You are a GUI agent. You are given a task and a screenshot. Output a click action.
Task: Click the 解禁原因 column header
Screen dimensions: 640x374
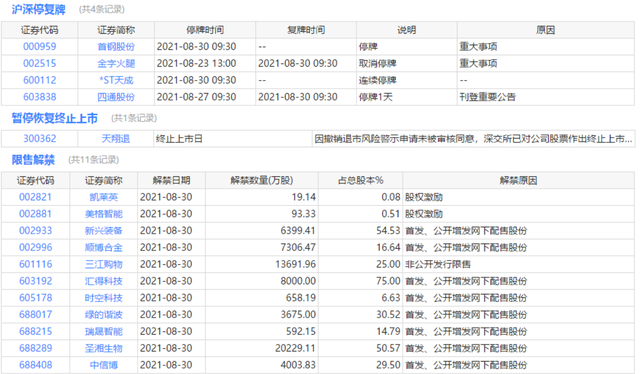(x=518, y=180)
